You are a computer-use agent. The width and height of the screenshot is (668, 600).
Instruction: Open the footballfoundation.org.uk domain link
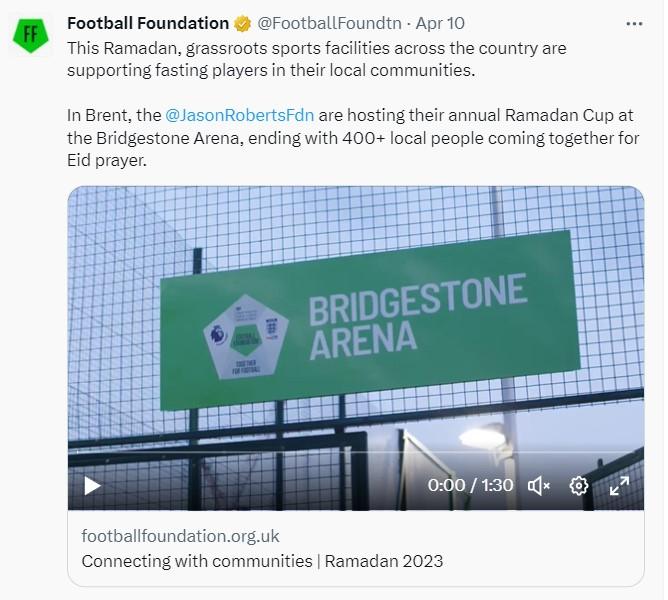(180, 536)
